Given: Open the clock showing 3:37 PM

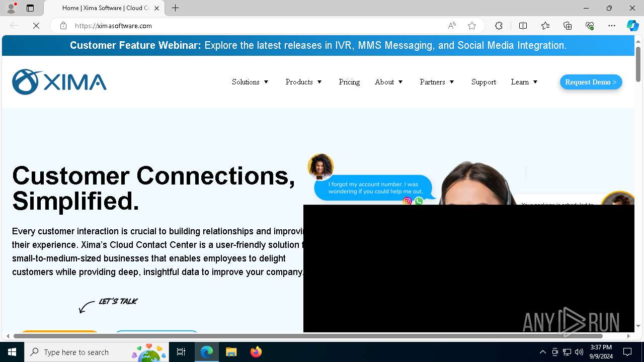Looking at the screenshot, I should (601, 352).
